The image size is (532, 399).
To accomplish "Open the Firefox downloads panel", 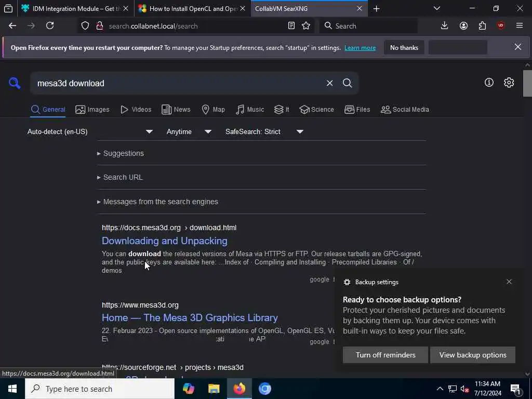I will pyautogui.click(x=445, y=26).
